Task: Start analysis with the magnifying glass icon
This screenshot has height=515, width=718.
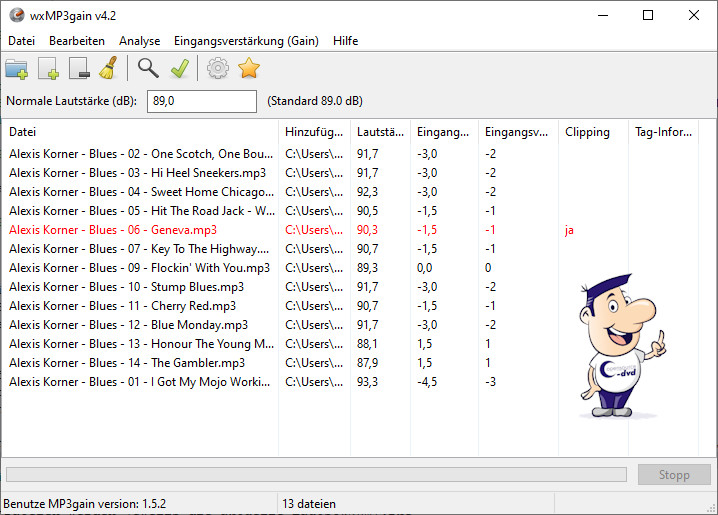Action: (148, 68)
